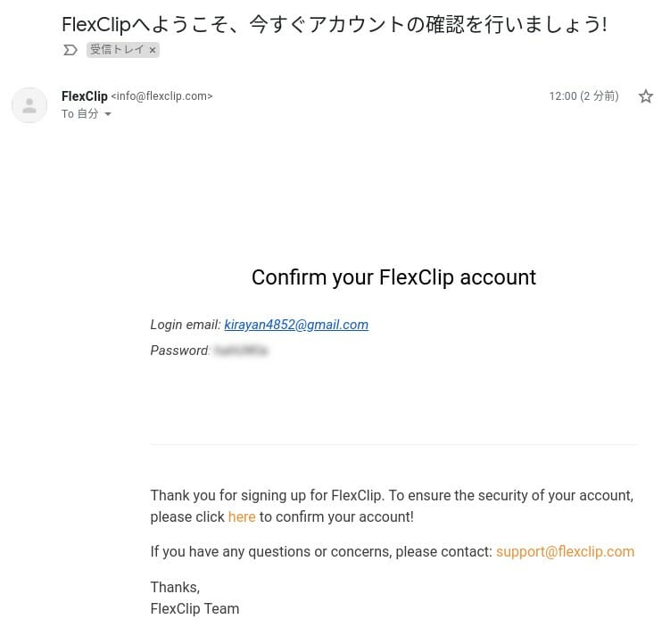Viewport: 662px width, 644px height.
Task: Remove the 受信トレイ label with its x
Action: click(153, 50)
